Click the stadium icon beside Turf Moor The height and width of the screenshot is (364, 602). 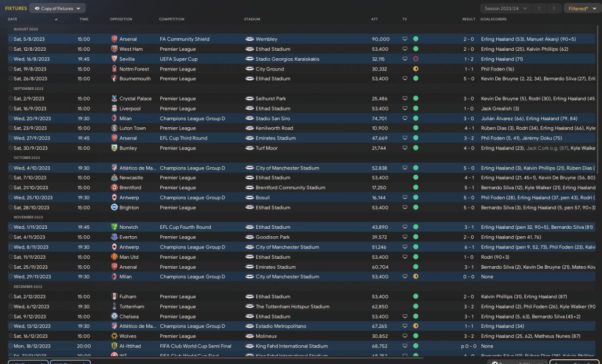[x=249, y=148]
